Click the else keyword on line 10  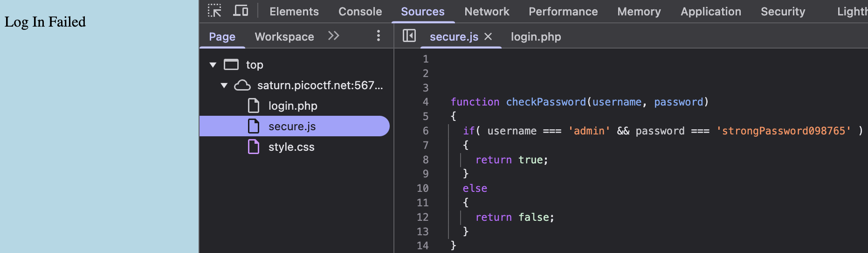point(475,189)
